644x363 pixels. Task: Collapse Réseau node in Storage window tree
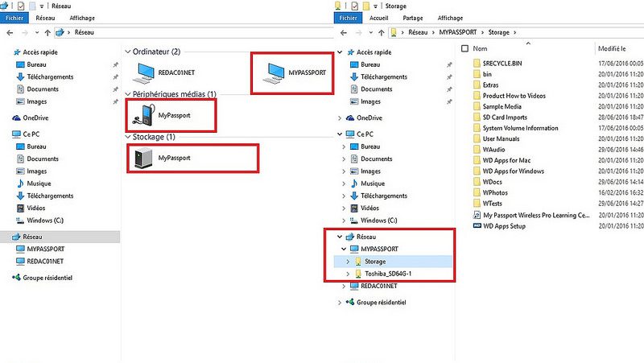(340, 237)
